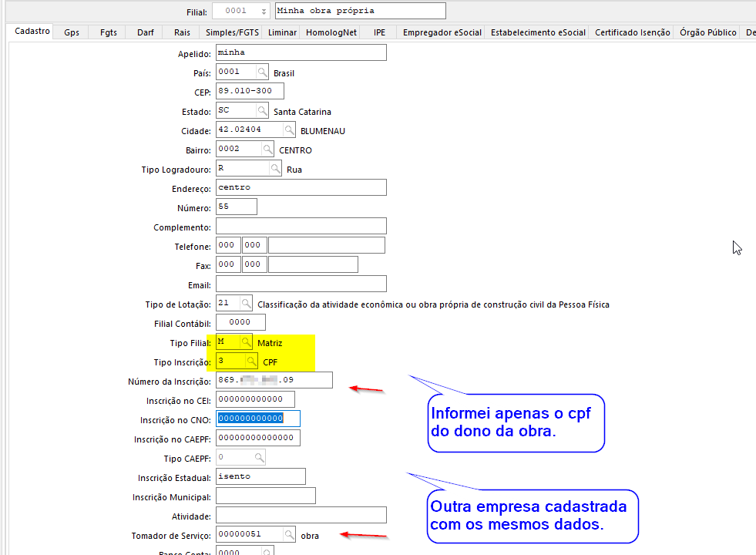Click the Tipo Logradouro lookup icon
Screen dimensions: 756x555
(x=275, y=169)
